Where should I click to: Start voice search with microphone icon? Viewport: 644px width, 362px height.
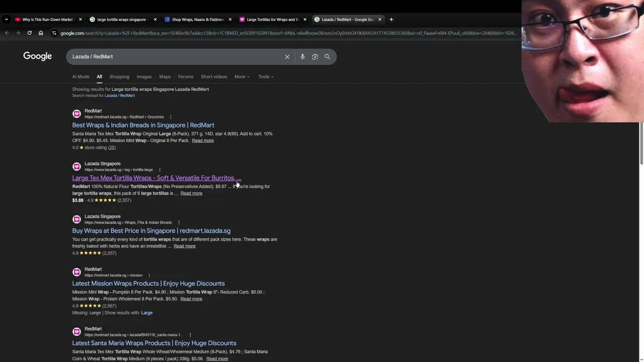(x=302, y=57)
